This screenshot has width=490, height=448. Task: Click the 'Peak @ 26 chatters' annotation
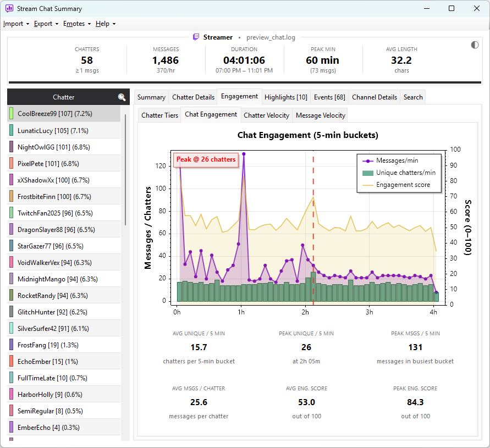pos(206,159)
